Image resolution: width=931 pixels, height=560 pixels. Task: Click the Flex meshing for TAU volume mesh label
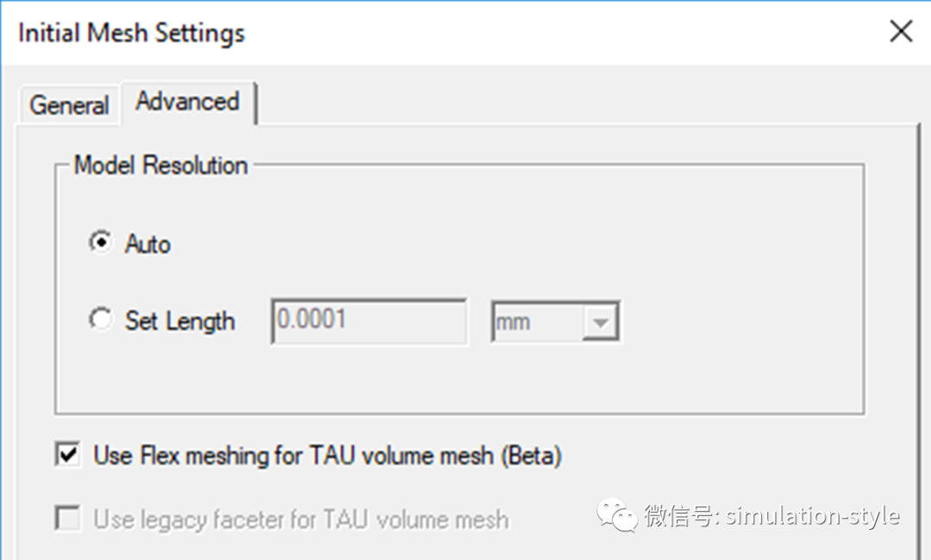(328, 456)
